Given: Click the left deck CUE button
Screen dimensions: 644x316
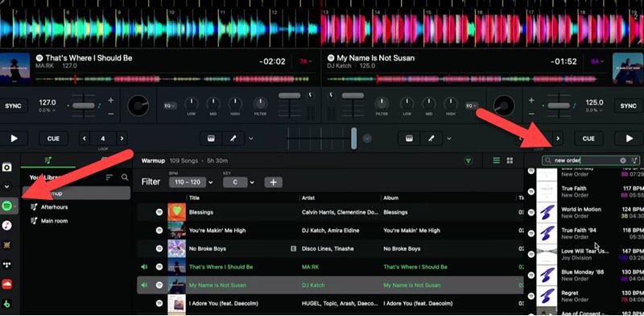Looking at the screenshot, I should click(x=53, y=139).
